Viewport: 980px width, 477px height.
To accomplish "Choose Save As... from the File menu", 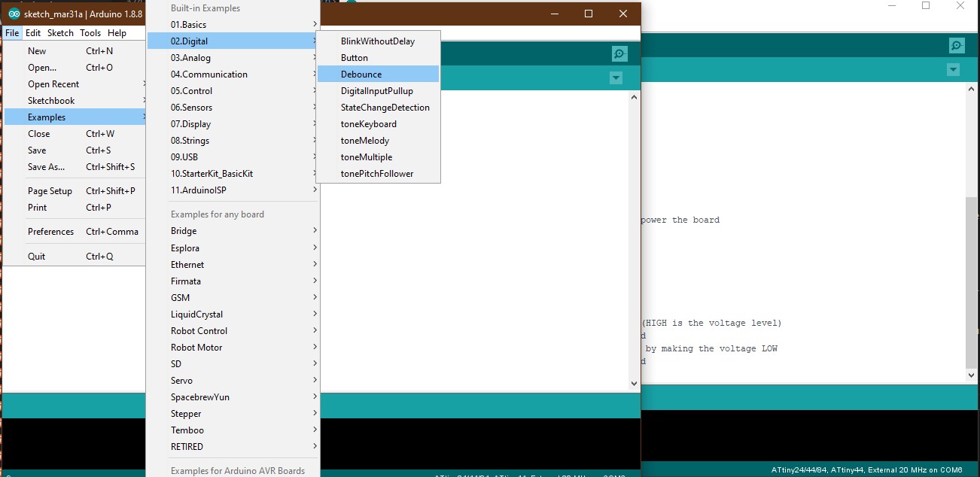I will tap(75, 167).
